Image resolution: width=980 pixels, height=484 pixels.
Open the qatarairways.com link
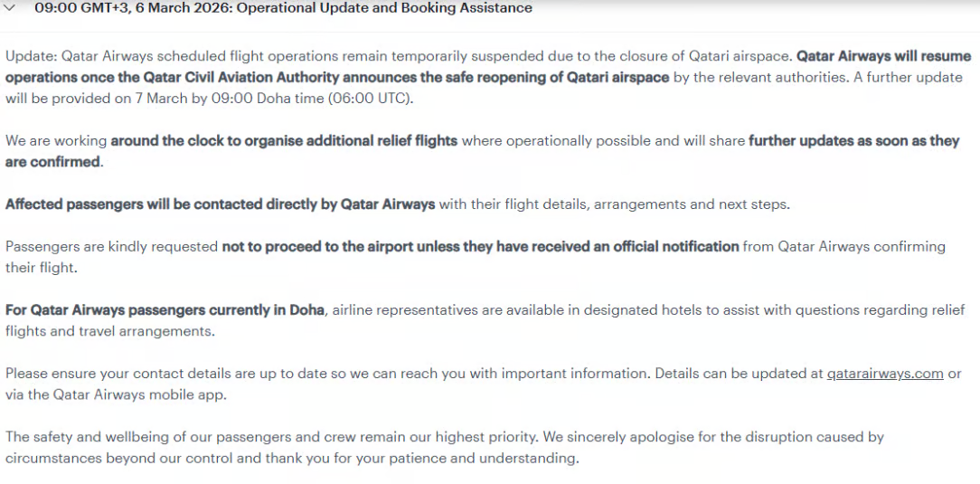coord(885,373)
